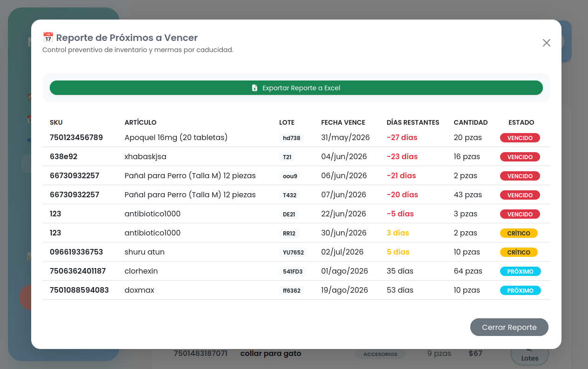Click the DÍAS RESTANTES column header
The height and width of the screenshot is (369, 588).
tap(413, 122)
